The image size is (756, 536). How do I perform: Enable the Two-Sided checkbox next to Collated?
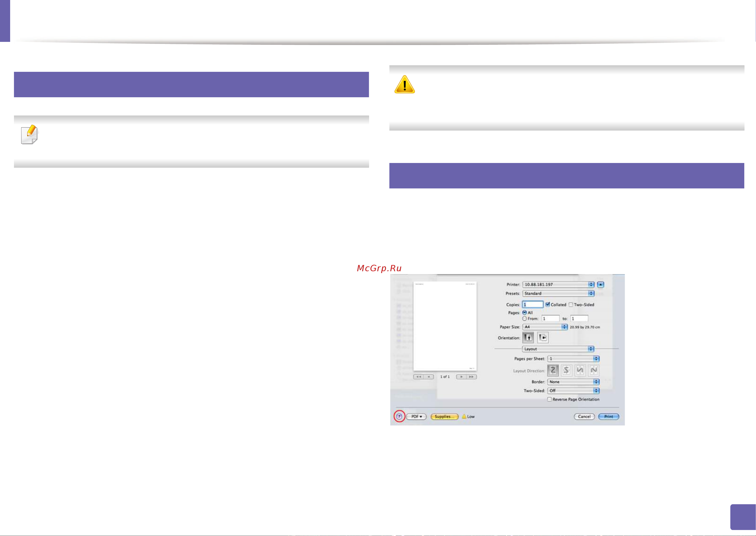(x=571, y=305)
